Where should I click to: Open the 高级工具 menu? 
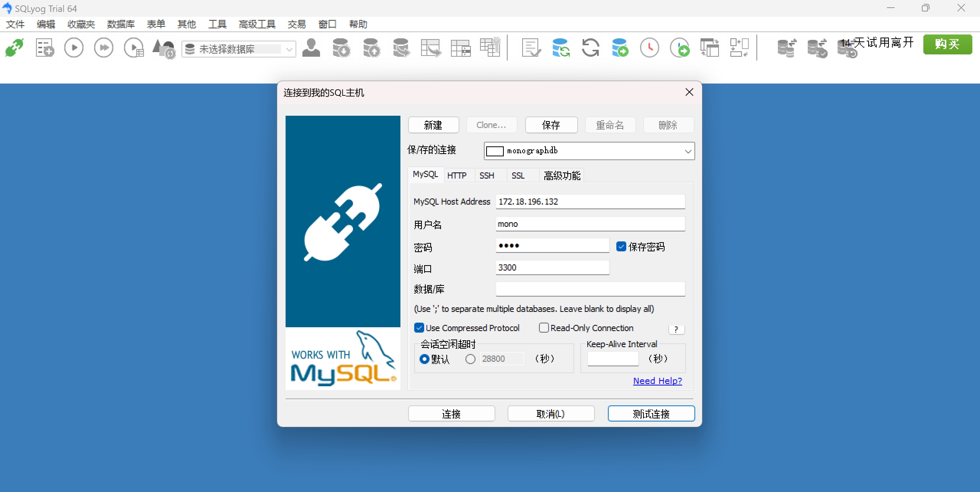257,24
